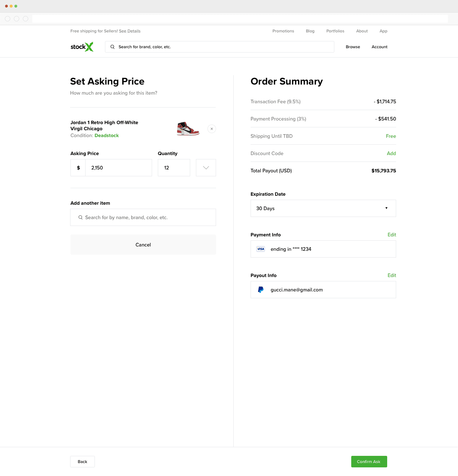Click the sneaker photo of the Jordan 1
The height and width of the screenshot is (476, 458).
point(188,129)
